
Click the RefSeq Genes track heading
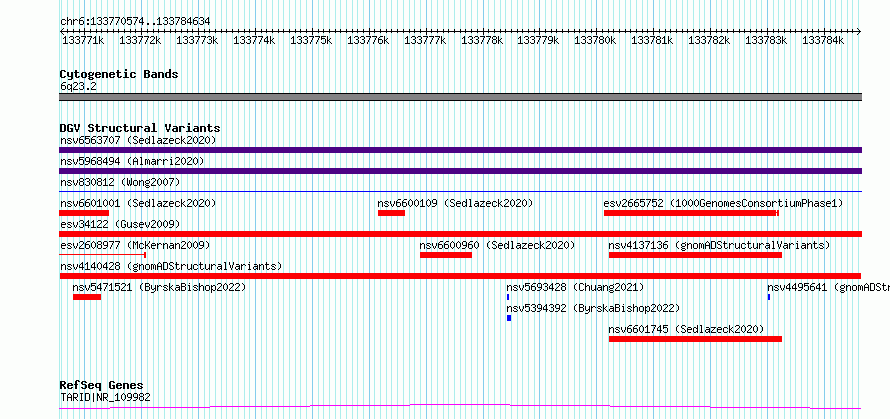[x=101, y=385]
